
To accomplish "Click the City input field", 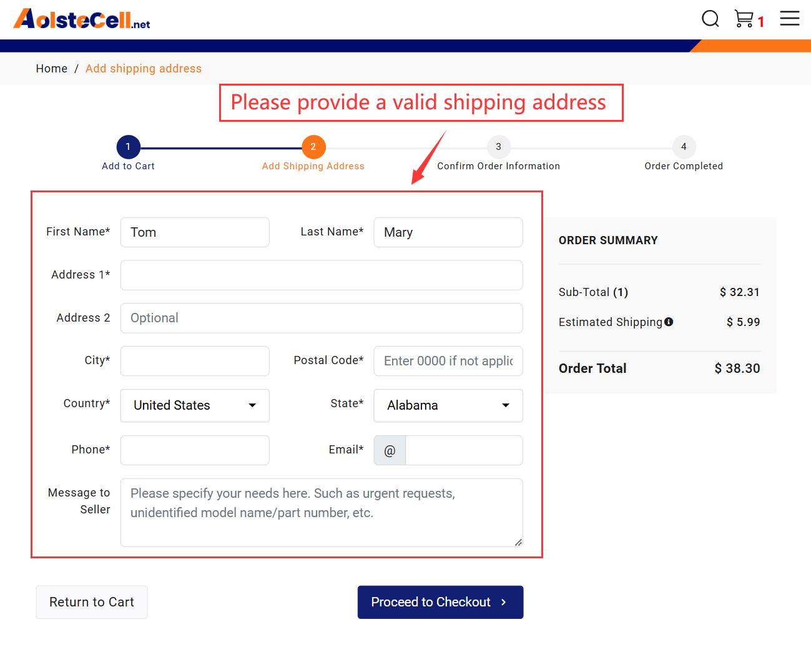I will (x=195, y=361).
